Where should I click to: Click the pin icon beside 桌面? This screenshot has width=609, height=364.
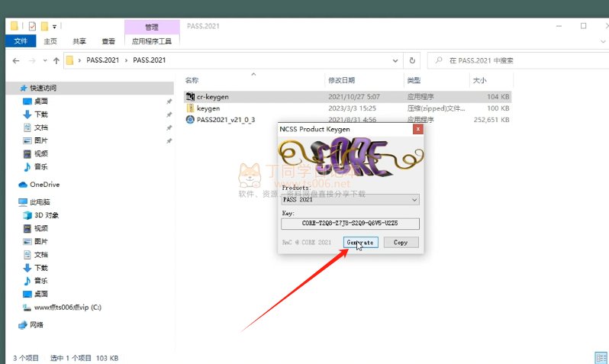[x=169, y=101]
